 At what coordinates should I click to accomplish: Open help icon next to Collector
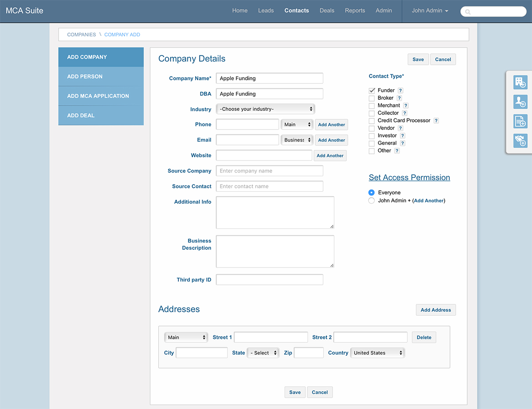tap(404, 113)
